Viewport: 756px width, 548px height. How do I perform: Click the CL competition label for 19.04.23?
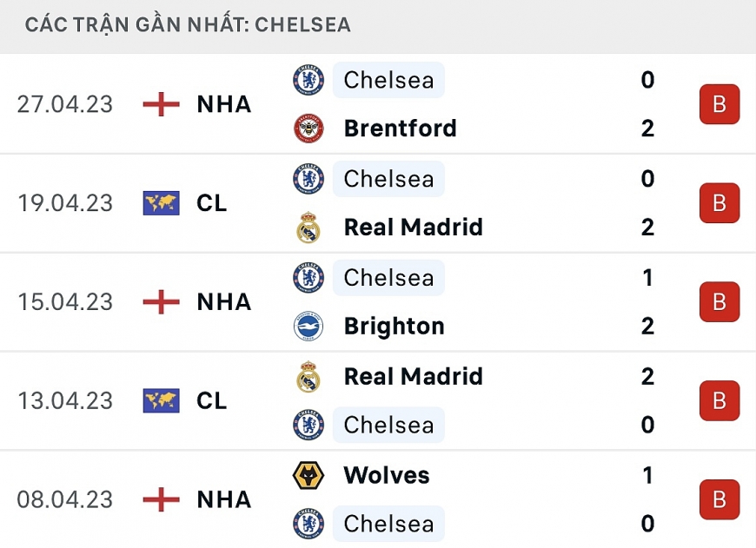click(211, 203)
